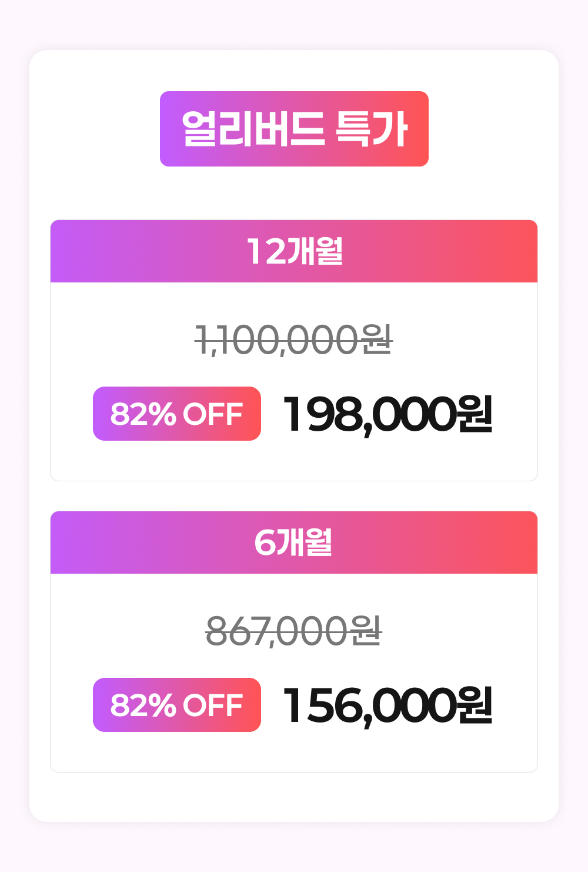Tap the 82% OFF badge beside 198,000원
The image size is (588, 872).
click(x=176, y=414)
